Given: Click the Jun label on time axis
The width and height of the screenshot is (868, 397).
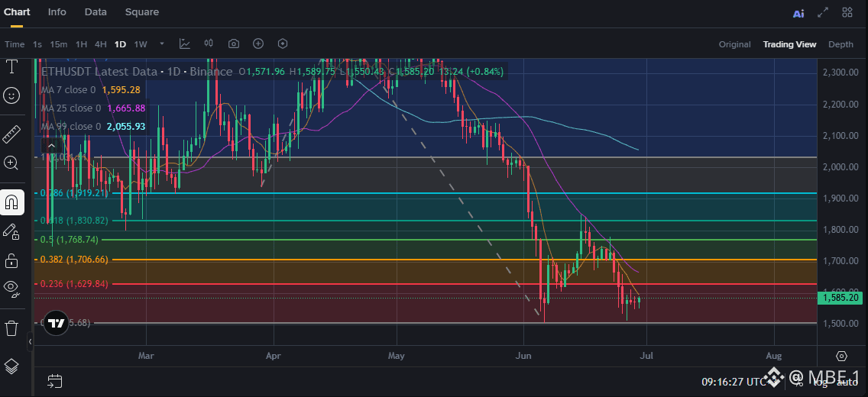Looking at the screenshot, I should pos(522,356).
